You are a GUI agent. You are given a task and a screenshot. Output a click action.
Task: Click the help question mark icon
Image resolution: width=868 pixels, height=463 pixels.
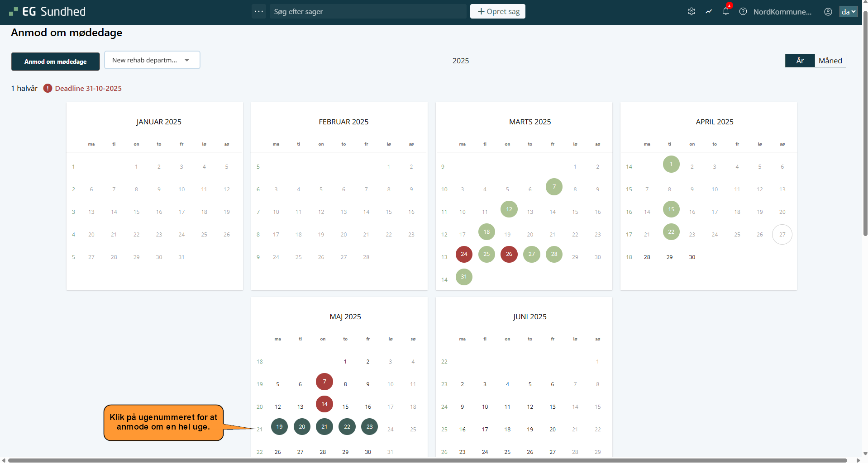(x=743, y=12)
